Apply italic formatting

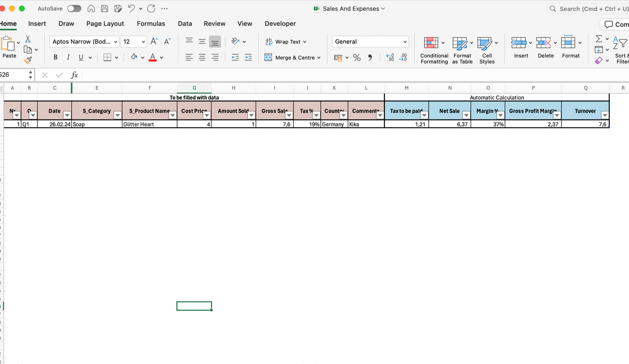[68, 57]
